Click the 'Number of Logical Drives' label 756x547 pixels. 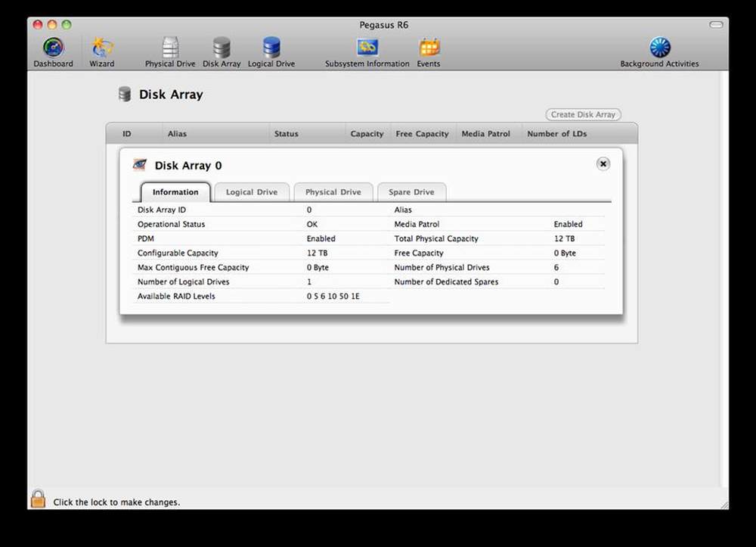tap(183, 281)
